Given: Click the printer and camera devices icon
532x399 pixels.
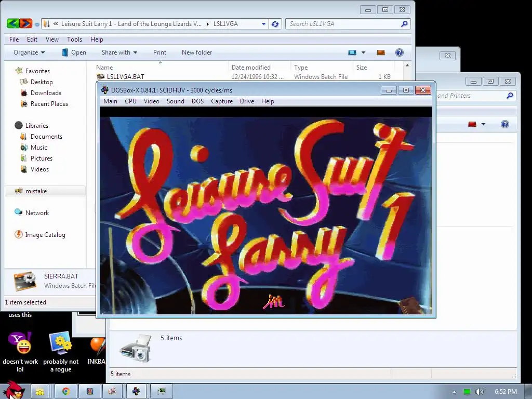Looking at the screenshot, I should (x=136, y=348).
